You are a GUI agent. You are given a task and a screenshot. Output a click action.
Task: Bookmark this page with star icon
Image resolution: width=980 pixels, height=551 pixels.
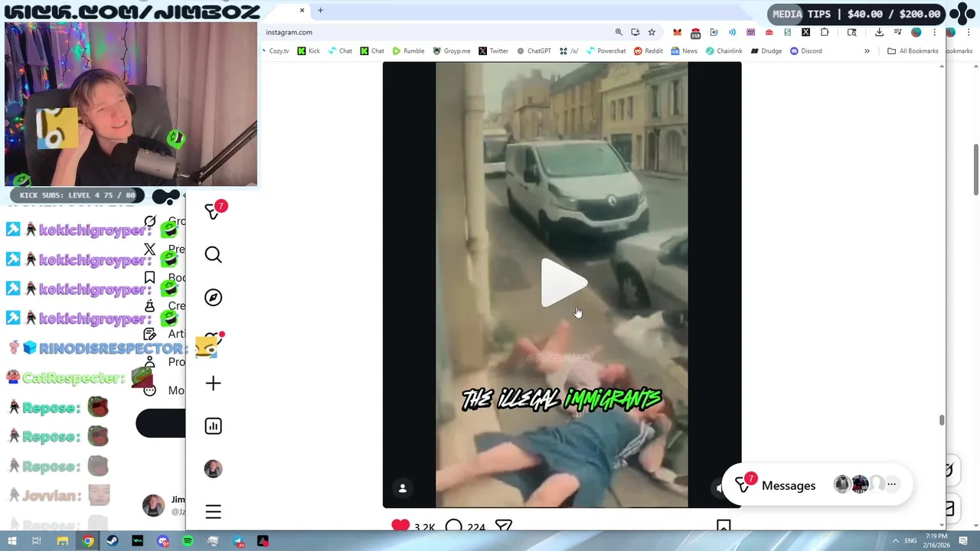[652, 32]
